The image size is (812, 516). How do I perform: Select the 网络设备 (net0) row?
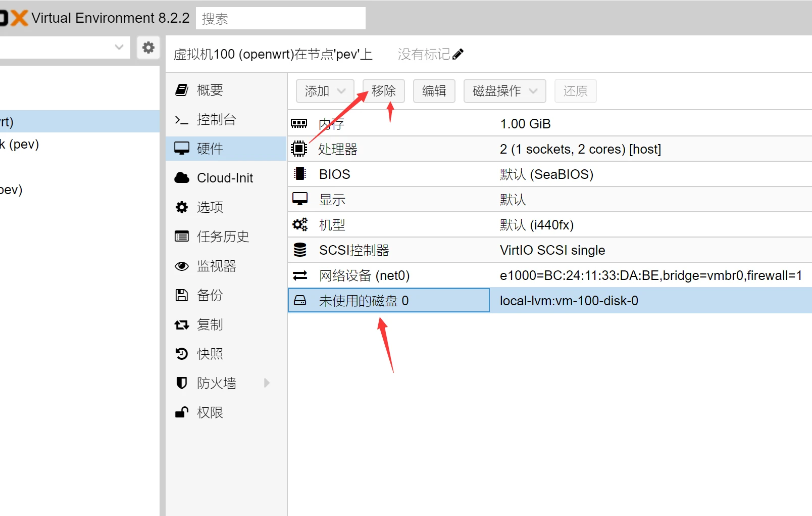[550, 275]
